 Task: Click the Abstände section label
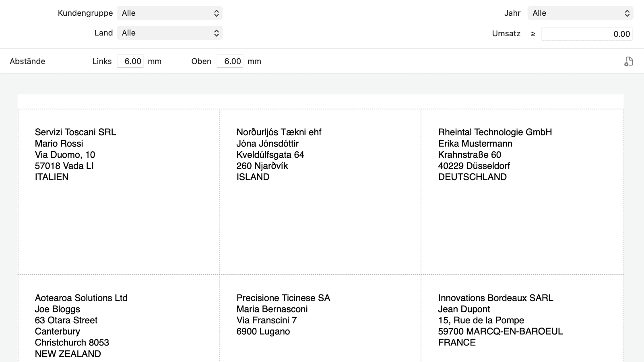pos(27,62)
